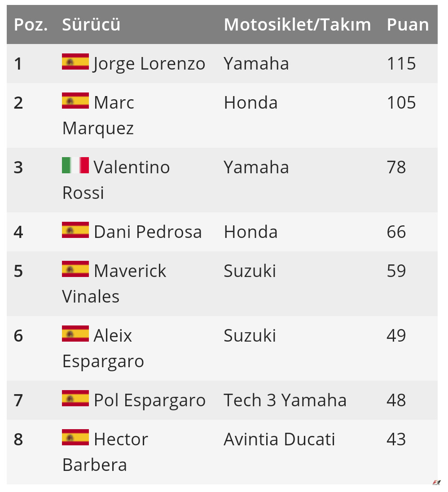Click position number 8 in the table
The width and height of the screenshot is (448, 492).
[x=18, y=439]
